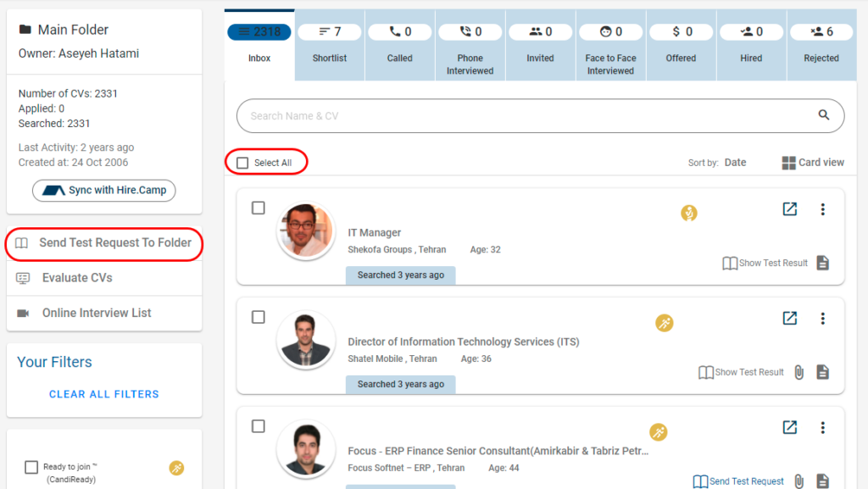Screen dimensions: 868x489
Task: Enable Ready to join CandiReady filter
Action: point(31,467)
